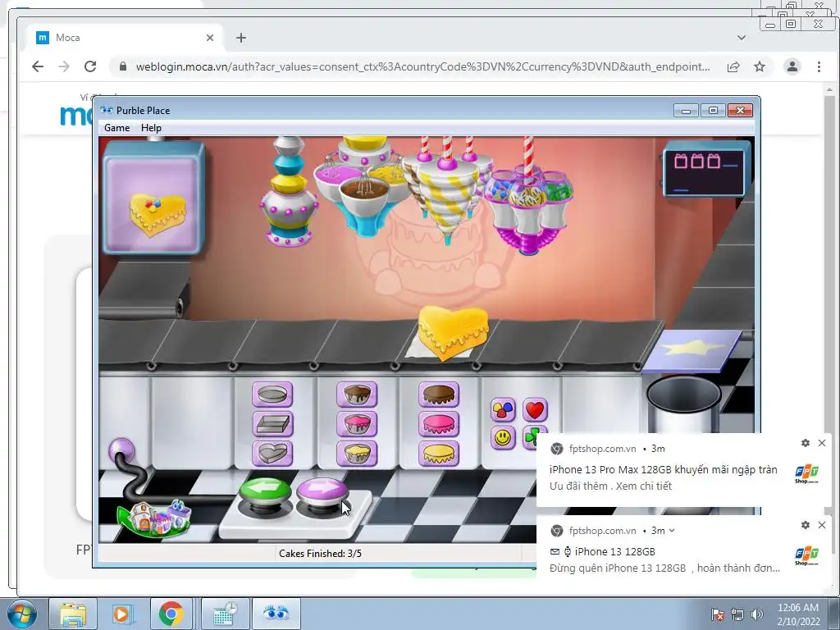Image resolution: width=840 pixels, height=630 pixels.
Task: Dismiss the iPhone 13 128GB notification
Action: [x=822, y=525]
